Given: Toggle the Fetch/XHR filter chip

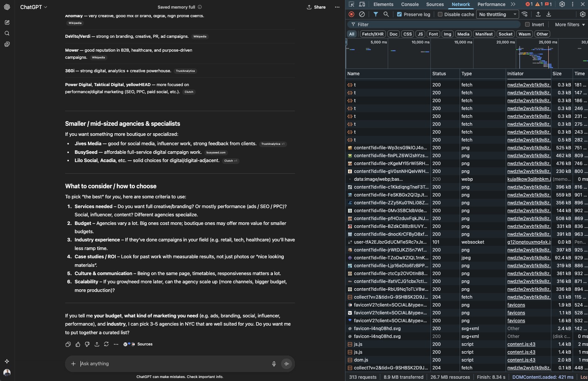Looking at the screenshot, I should tap(373, 34).
